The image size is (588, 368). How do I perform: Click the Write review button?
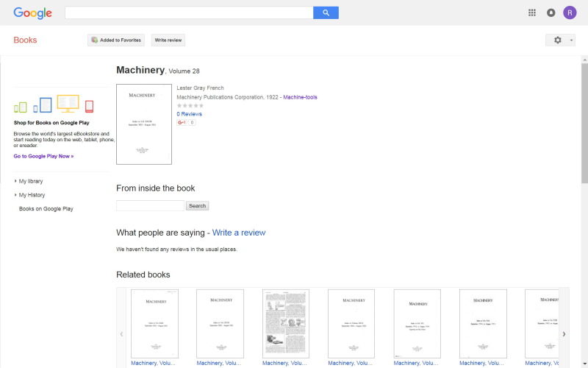(168, 40)
